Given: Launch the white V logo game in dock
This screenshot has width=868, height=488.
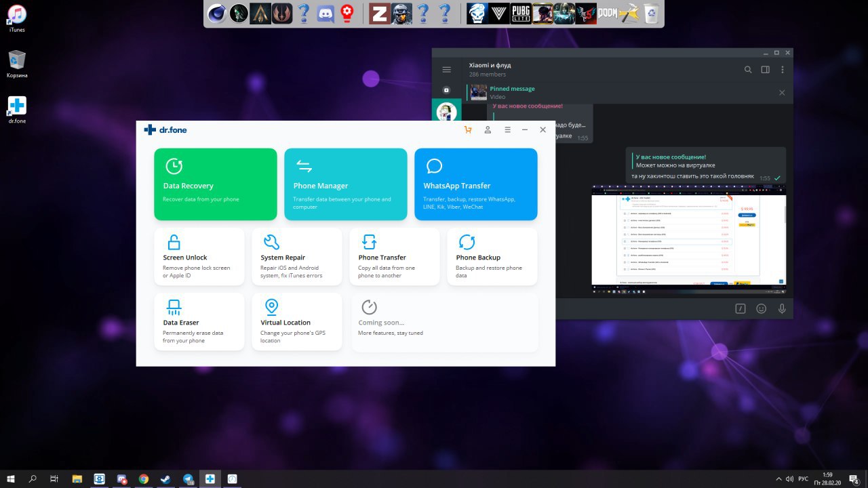Looking at the screenshot, I should (x=498, y=14).
